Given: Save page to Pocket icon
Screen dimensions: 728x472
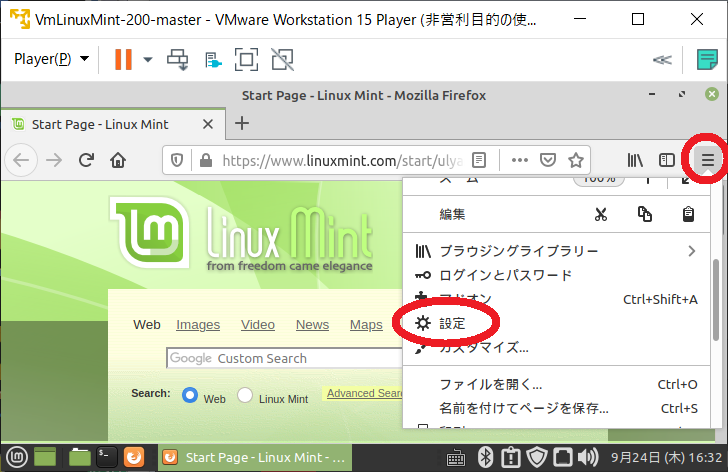Looking at the screenshot, I should 548,161.
